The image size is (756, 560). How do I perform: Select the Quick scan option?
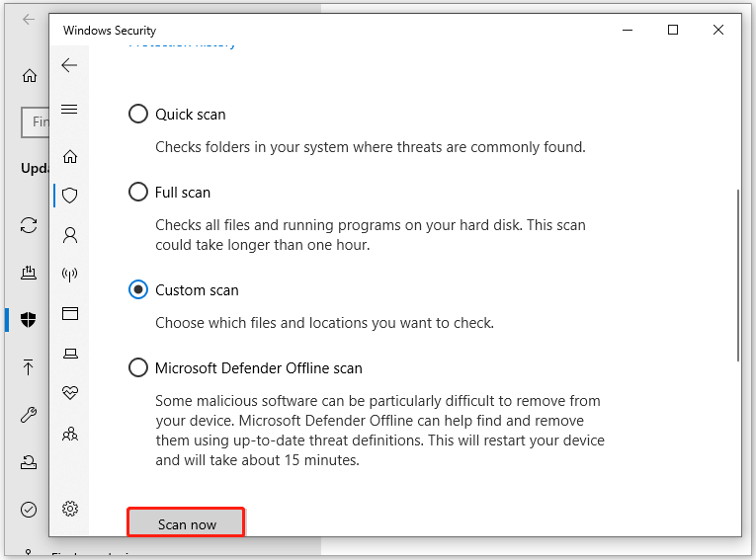click(x=138, y=115)
